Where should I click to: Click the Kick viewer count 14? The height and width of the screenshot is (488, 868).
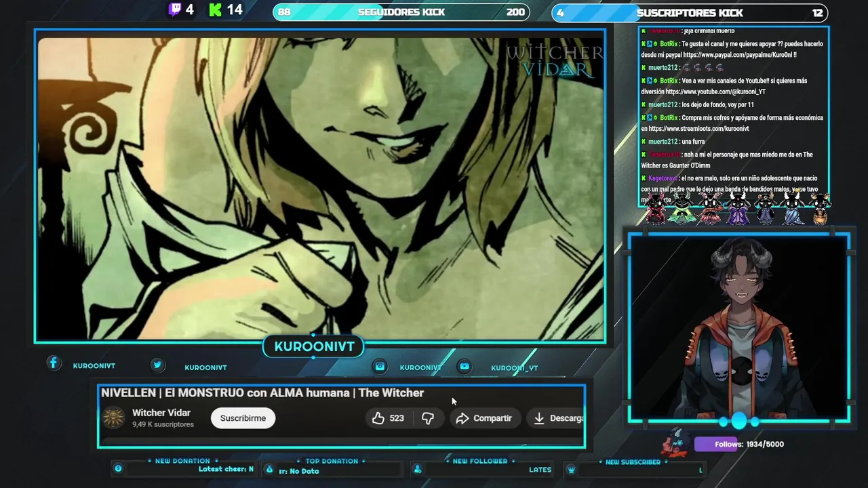pyautogui.click(x=235, y=9)
